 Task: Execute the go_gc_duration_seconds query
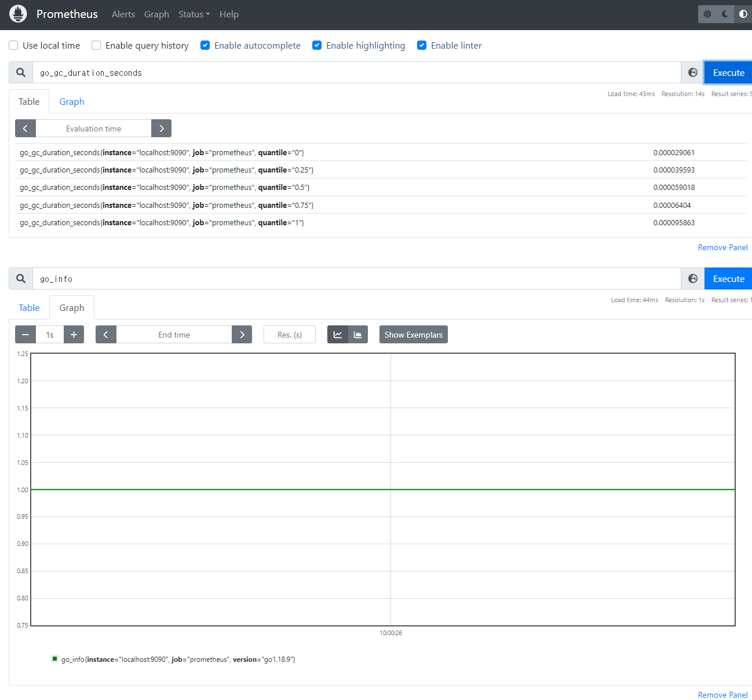click(x=728, y=72)
